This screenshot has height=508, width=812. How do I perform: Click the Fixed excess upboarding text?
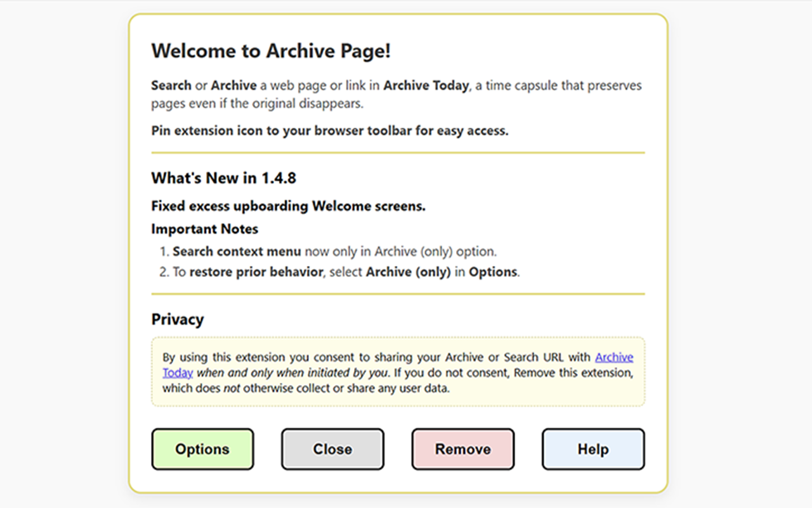coord(287,206)
